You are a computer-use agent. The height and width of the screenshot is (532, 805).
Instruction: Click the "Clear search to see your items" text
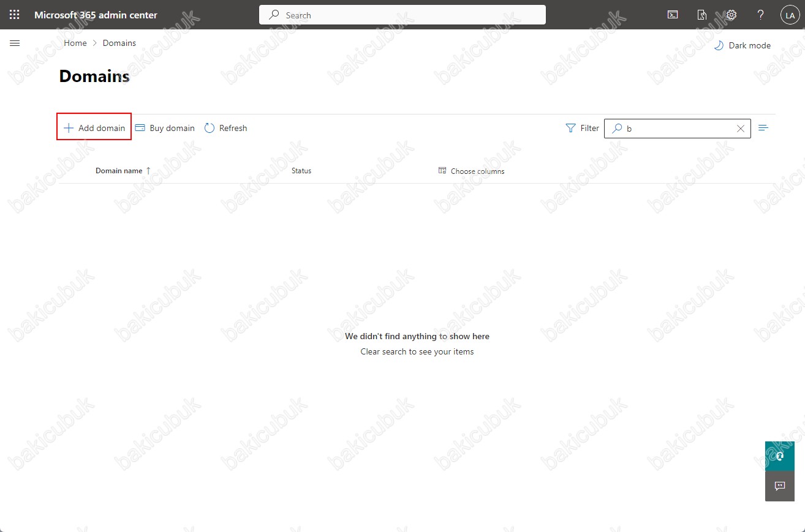[x=417, y=351]
